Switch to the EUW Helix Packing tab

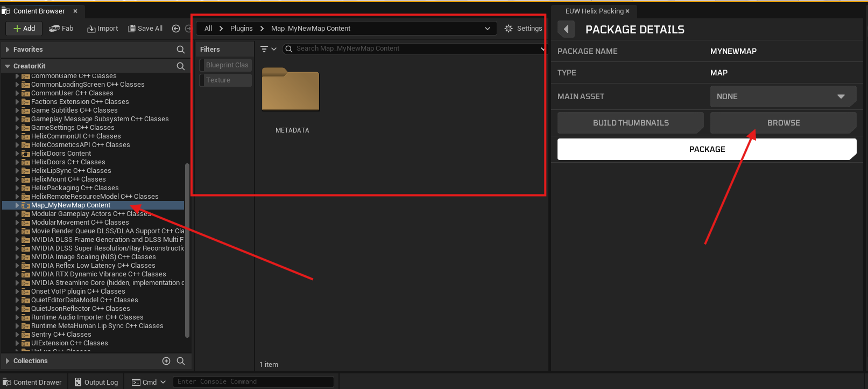(x=594, y=11)
